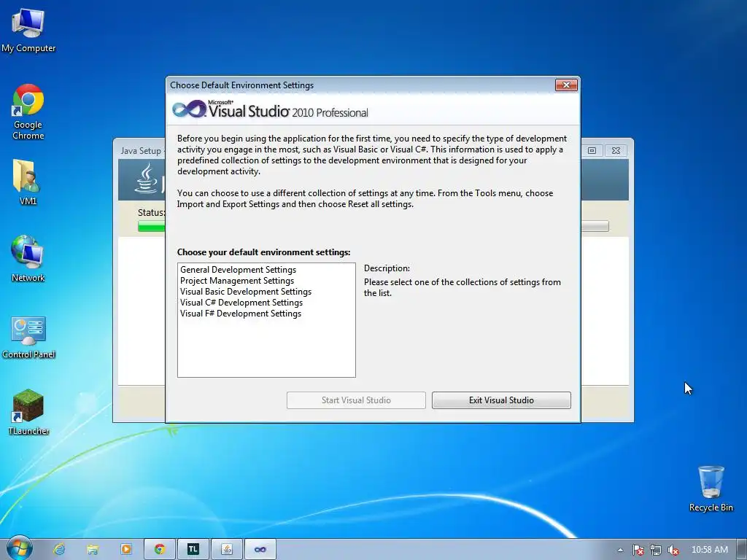The height and width of the screenshot is (560, 747).
Task: Click the Show desktop strip
Action: [742, 549]
